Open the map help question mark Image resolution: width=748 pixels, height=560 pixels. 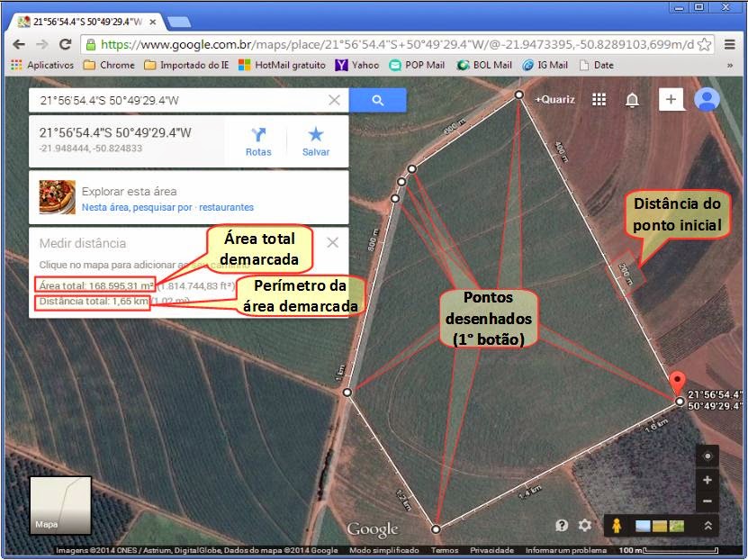point(562,524)
